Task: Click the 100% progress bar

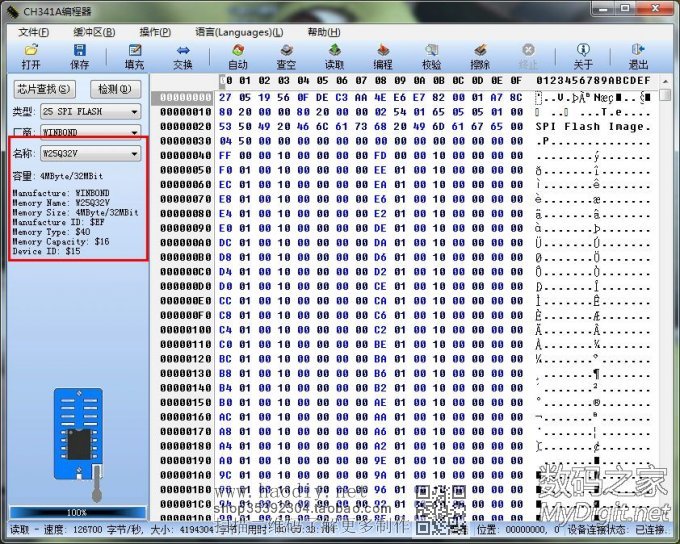Action: pos(76,512)
